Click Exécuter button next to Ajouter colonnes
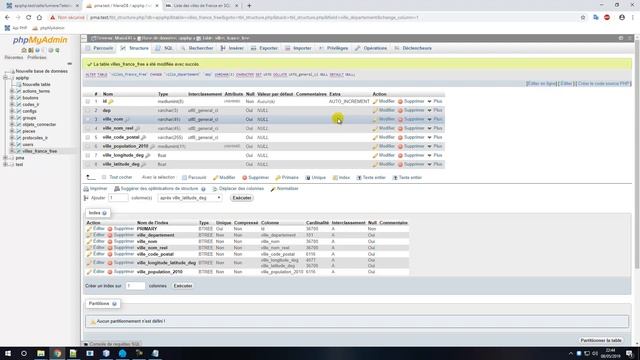This screenshot has width=640, height=360. pyautogui.click(x=242, y=198)
